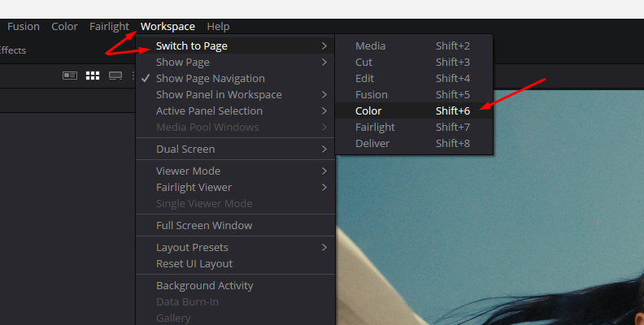Open the Dual Screen submenu

point(235,149)
